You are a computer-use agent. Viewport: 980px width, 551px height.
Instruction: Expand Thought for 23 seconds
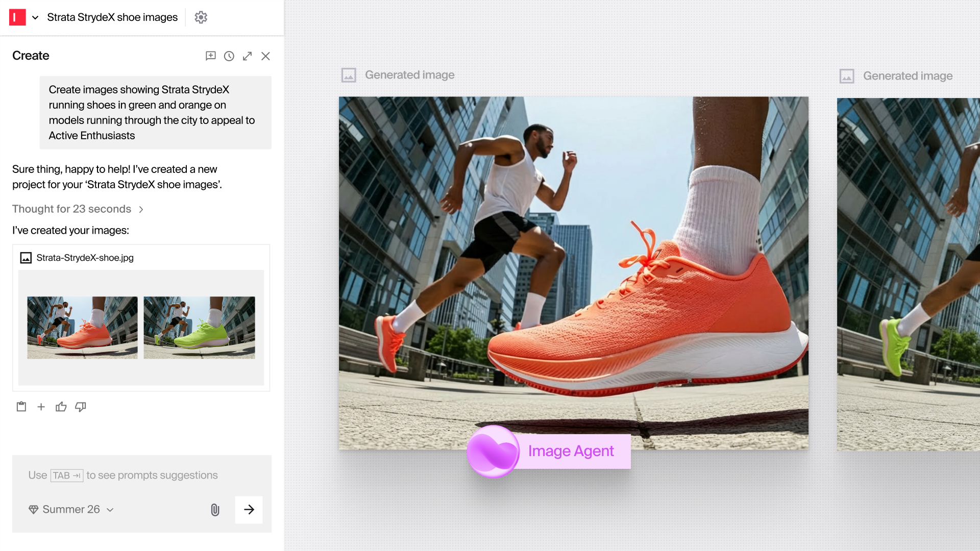[x=78, y=209]
